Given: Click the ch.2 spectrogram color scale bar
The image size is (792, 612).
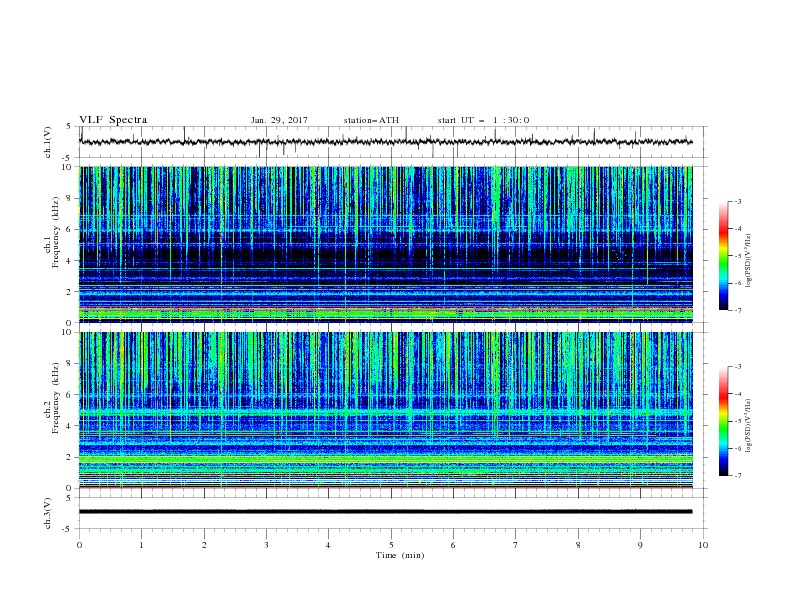Looking at the screenshot, I should pyautogui.click(x=724, y=421).
